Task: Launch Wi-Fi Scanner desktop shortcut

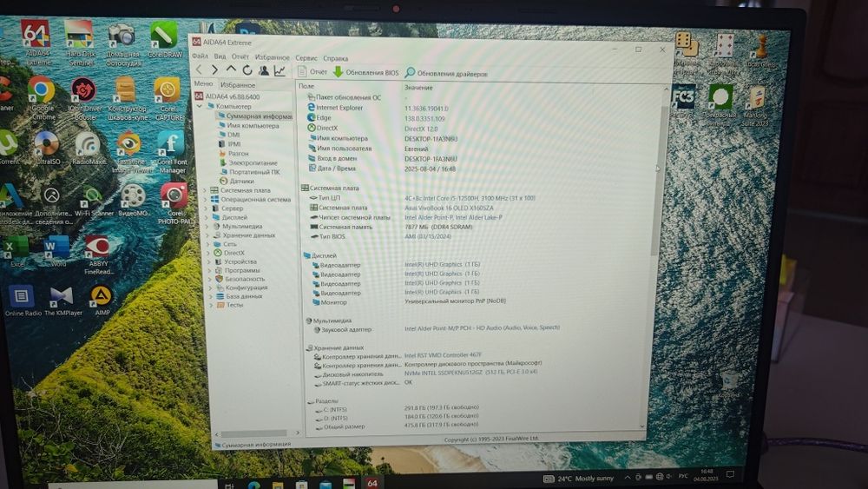Action: (93, 201)
